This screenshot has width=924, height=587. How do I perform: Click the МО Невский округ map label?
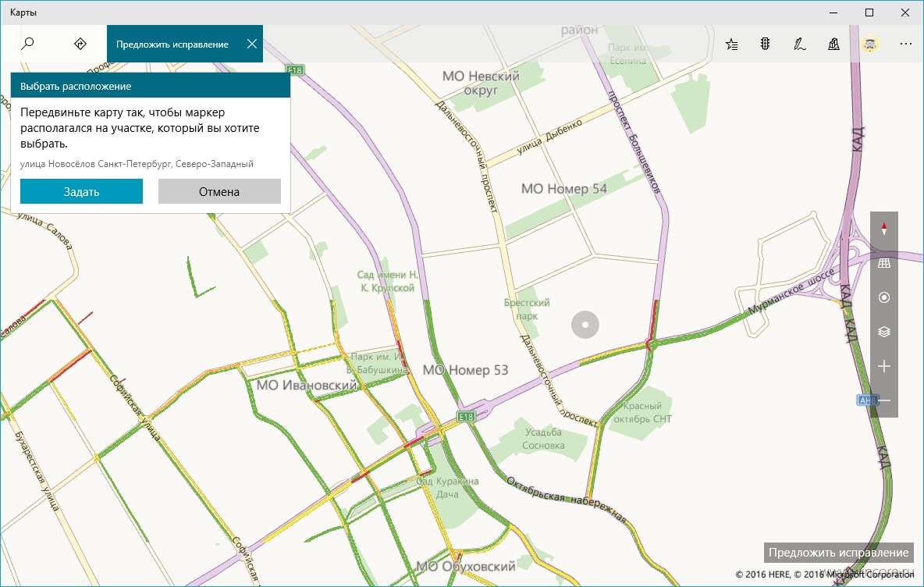(x=481, y=83)
